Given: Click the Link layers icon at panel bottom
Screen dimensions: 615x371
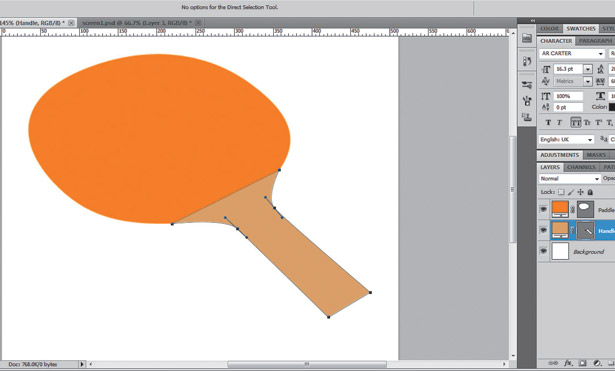Looking at the screenshot, I should 553,363.
